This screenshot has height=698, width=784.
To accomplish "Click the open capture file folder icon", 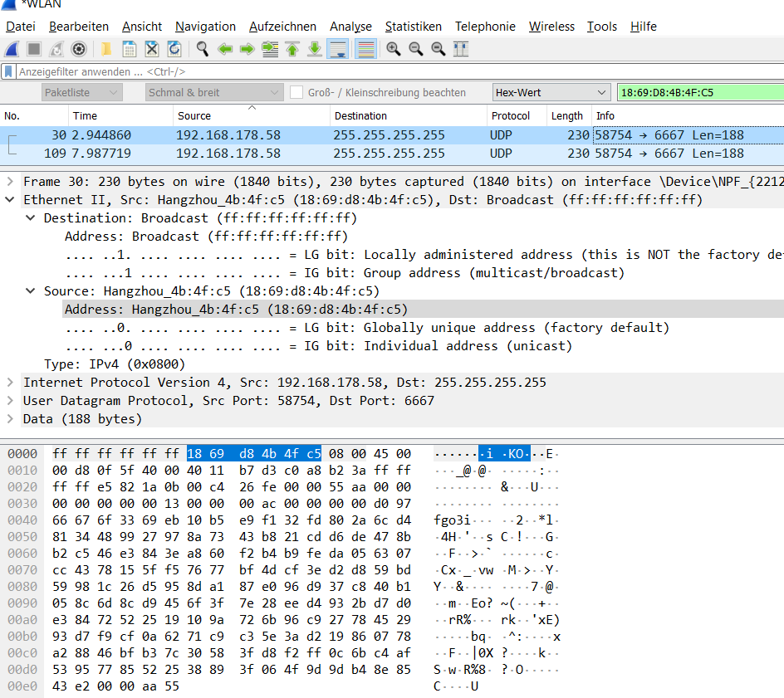I will tap(106, 50).
